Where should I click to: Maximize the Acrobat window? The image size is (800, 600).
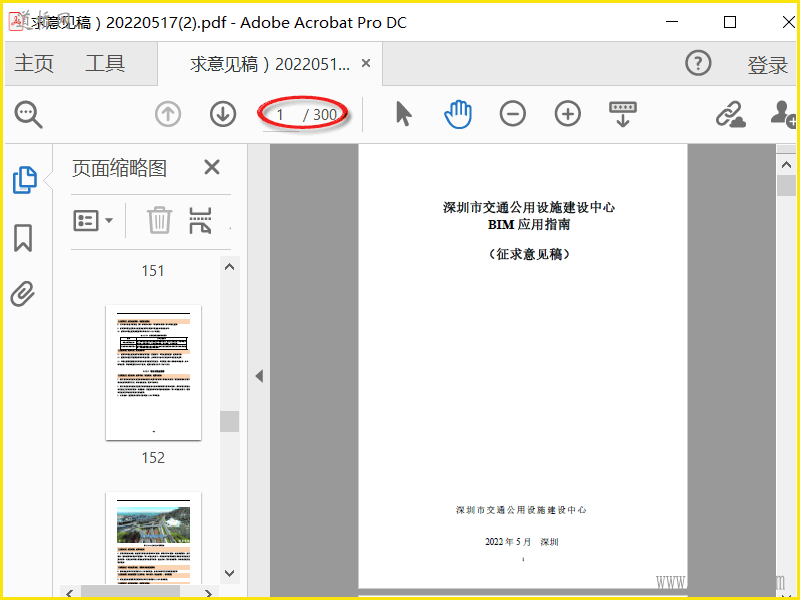click(x=730, y=22)
